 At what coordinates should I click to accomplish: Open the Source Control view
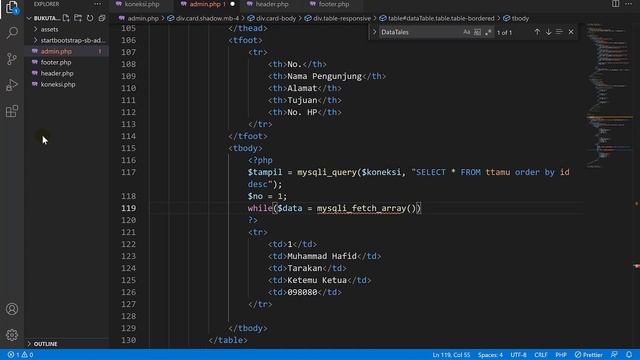point(12,59)
